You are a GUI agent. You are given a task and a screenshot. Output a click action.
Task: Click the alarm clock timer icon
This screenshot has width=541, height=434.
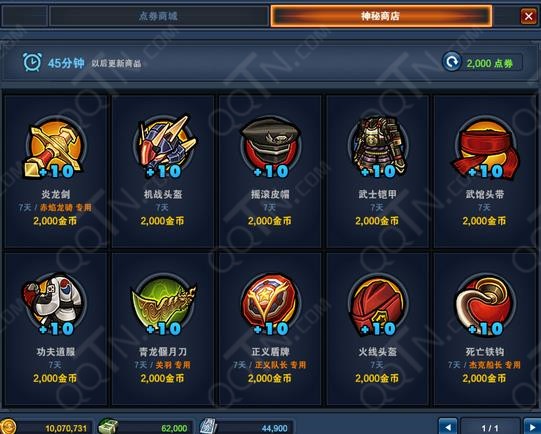click(32, 62)
